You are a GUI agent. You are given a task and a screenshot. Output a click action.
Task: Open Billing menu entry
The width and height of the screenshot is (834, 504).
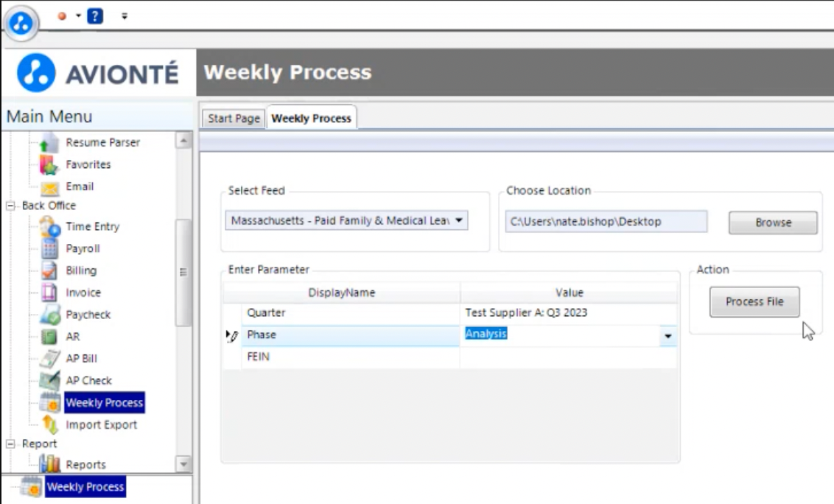tap(81, 270)
